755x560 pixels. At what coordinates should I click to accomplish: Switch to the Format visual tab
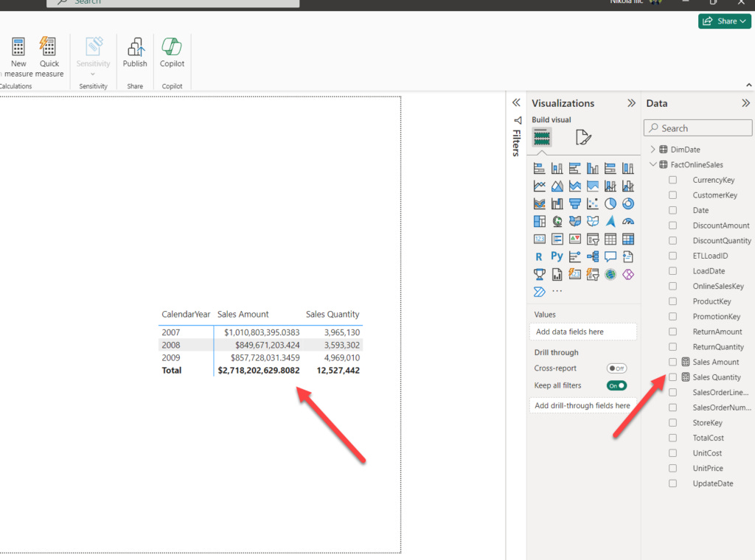tap(583, 138)
